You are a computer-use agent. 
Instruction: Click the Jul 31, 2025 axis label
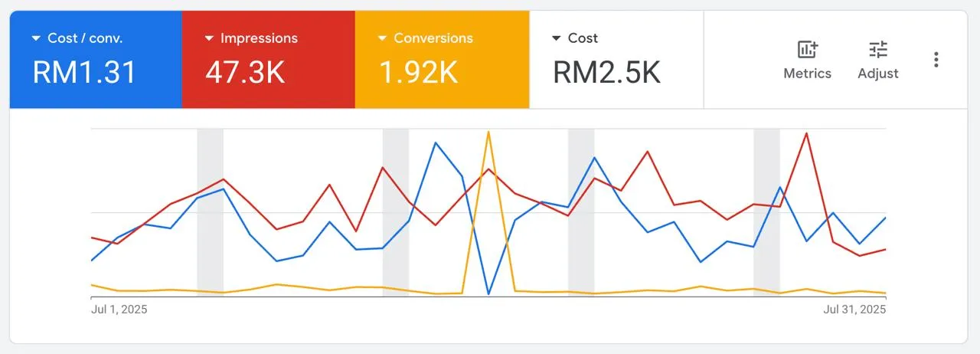[854, 310]
